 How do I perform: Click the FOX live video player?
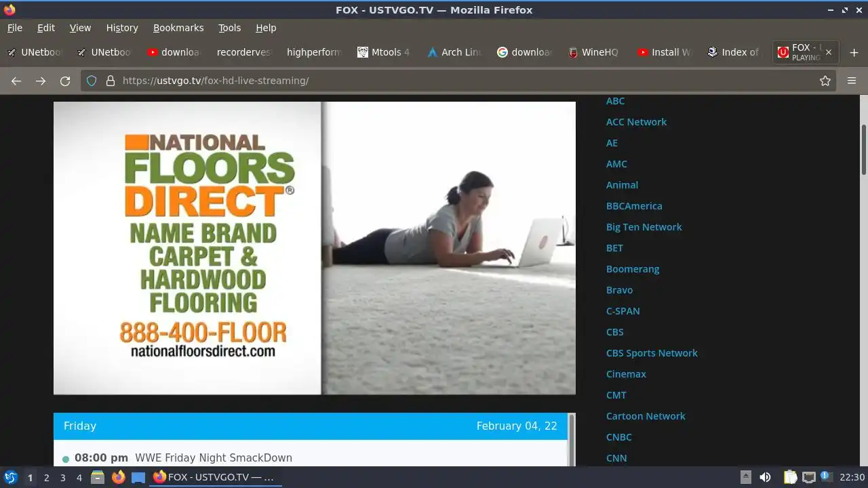pyautogui.click(x=315, y=248)
